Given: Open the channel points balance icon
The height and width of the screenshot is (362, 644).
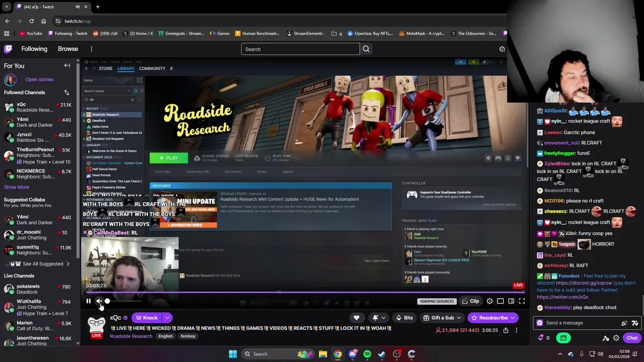Looking at the screenshot, I should (543, 338).
